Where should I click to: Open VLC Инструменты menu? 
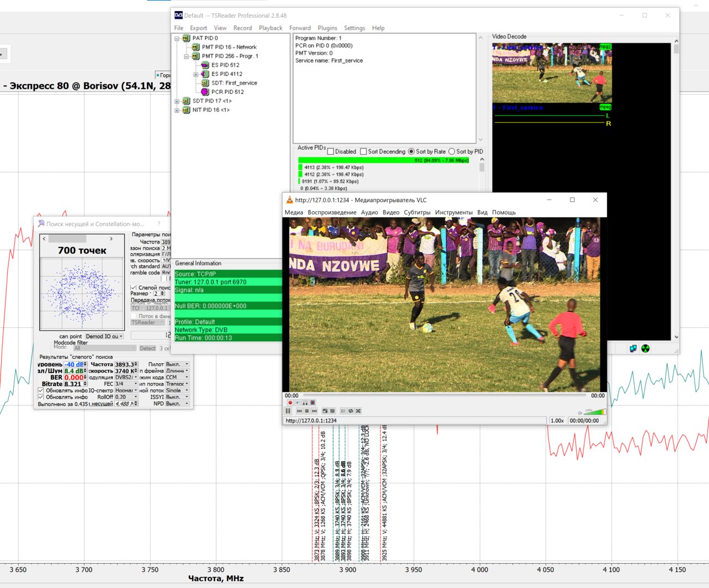click(x=454, y=212)
